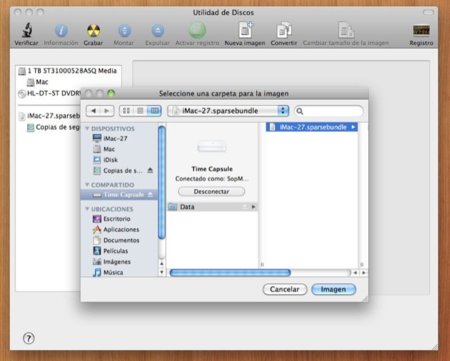450x361 pixels.
Task: Go back with the dialog back arrow
Action: point(93,111)
